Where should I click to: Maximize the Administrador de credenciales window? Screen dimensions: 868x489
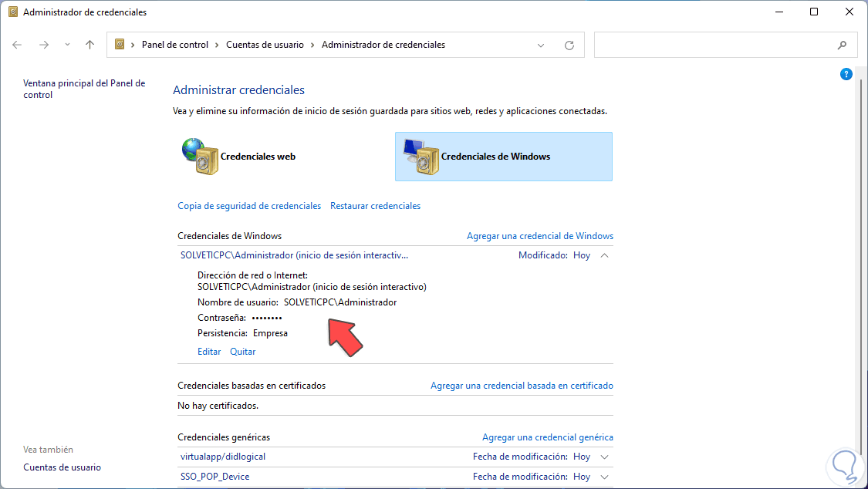[x=814, y=12]
